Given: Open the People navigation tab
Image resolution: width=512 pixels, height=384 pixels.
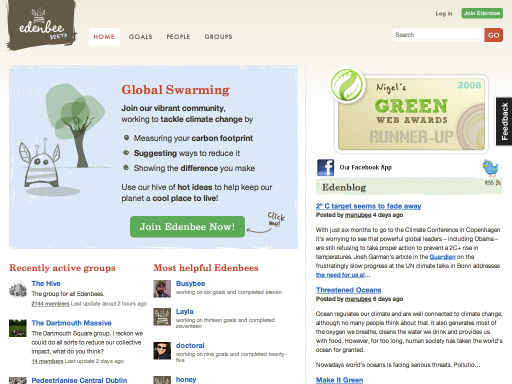Looking at the screenshot, I should [x=178, y=37].
